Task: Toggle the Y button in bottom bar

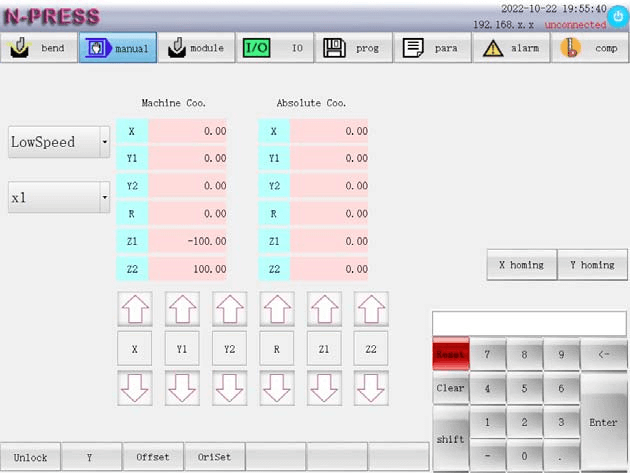Action: (x=91, y=457)
